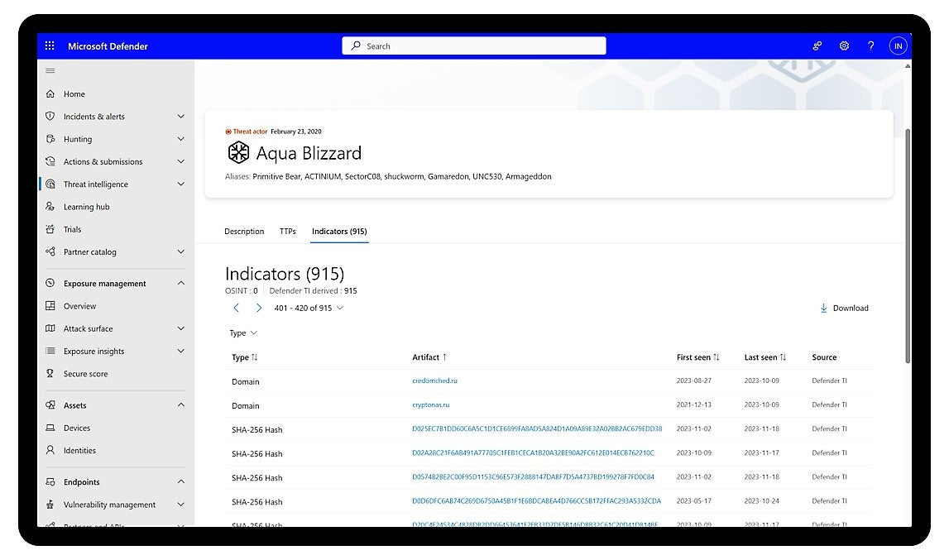Open the IN account avatar
This screenshot has height=560, width=949.
click(x=899, y=46)
